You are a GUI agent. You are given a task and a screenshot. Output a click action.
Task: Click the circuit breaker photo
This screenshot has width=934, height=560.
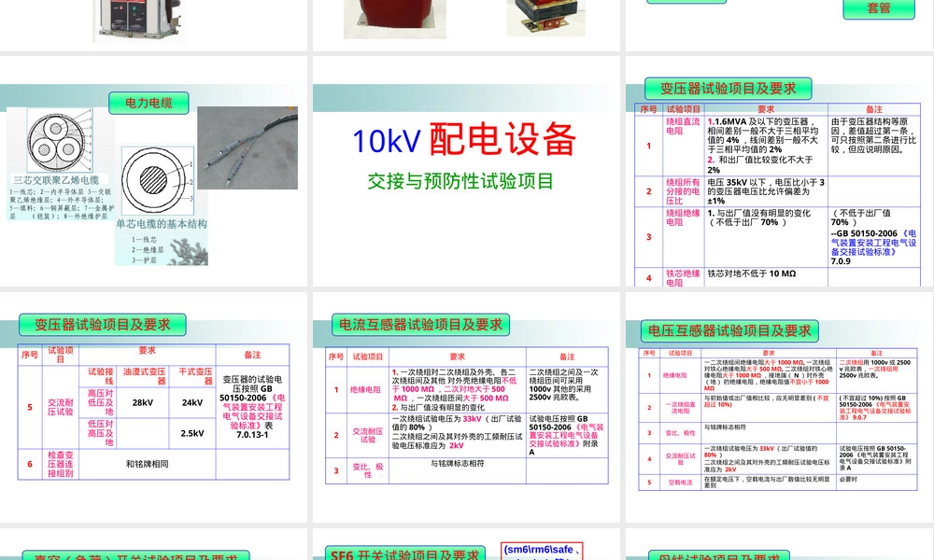(139, 20)
